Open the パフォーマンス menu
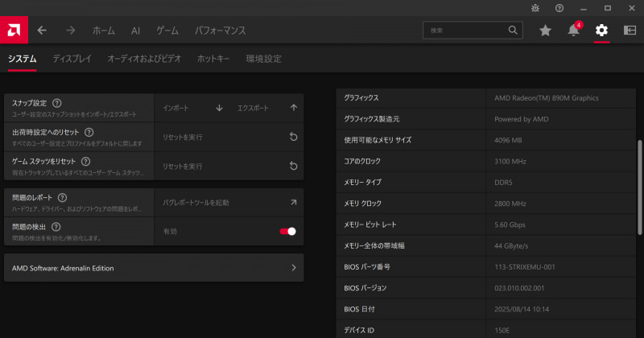Viewport: 644px width, 338px height. pos(220,31)
